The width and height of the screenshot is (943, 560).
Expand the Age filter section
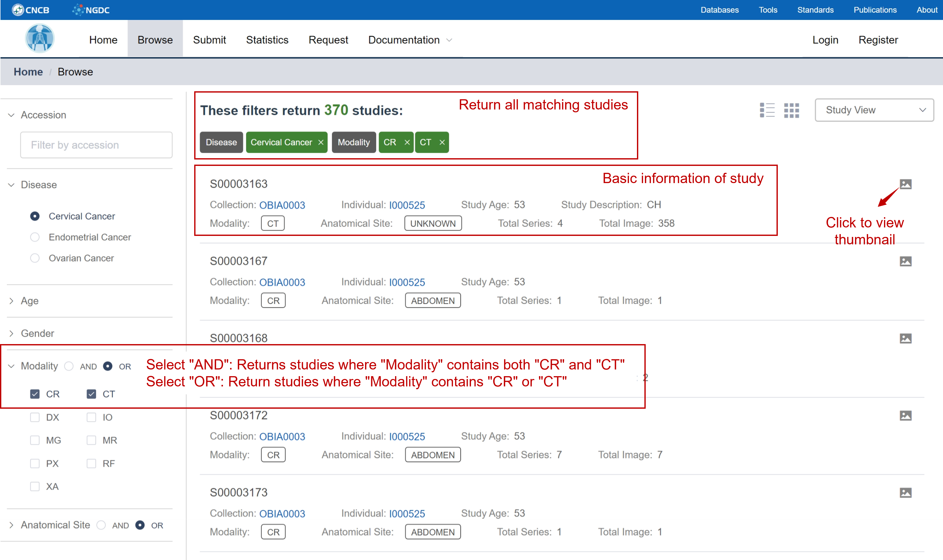pos(11,301)
